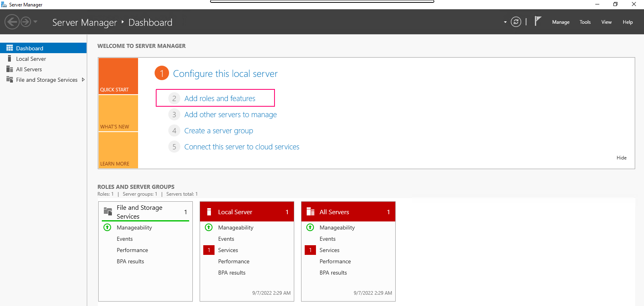Click the step 5 number circle

[x=174, y=147]
